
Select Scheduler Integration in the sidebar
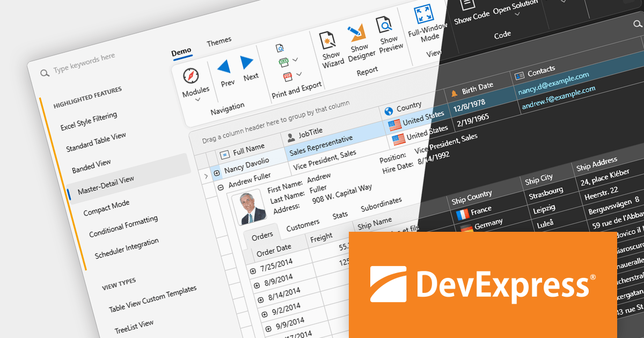pyautogui.click(x=127, y=248)
